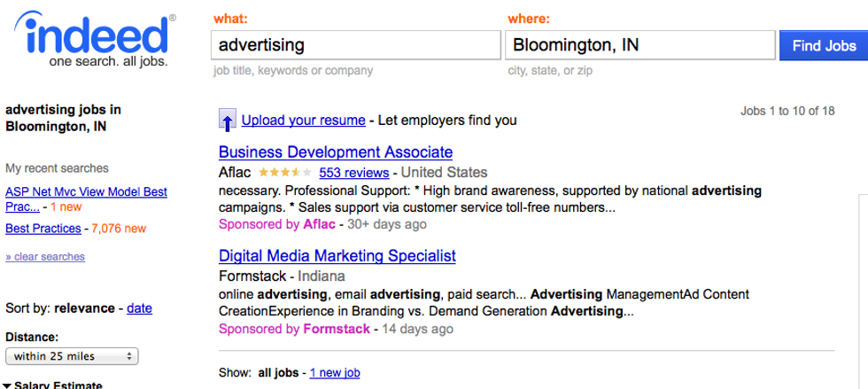Open Best Practices recent search
The height and width of the screenshot is (389, 868).
pos(43,229)
